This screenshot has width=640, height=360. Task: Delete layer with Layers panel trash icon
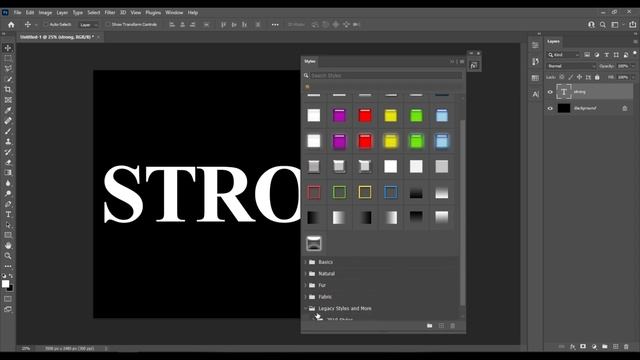pyautogui.click(x=626, y=347)
